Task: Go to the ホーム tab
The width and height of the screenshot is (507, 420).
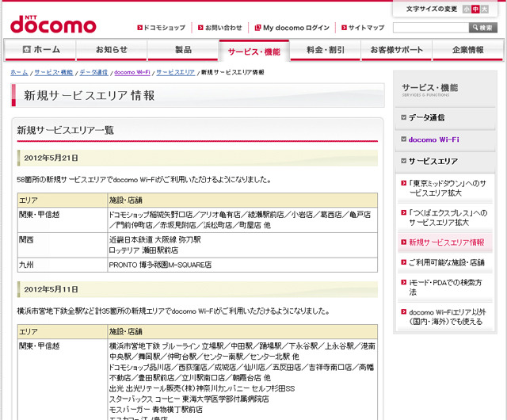Action: pyautogui.click(x=40, y=50)
